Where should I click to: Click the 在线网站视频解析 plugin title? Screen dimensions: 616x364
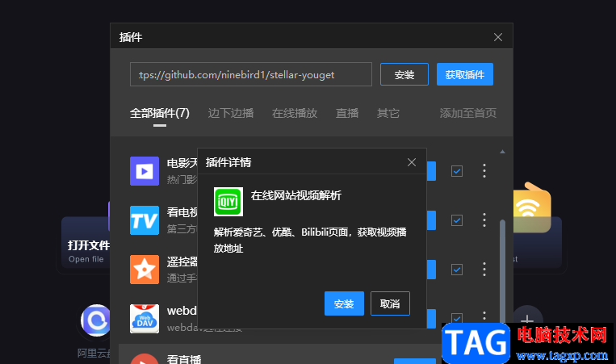tap(295, 195)
